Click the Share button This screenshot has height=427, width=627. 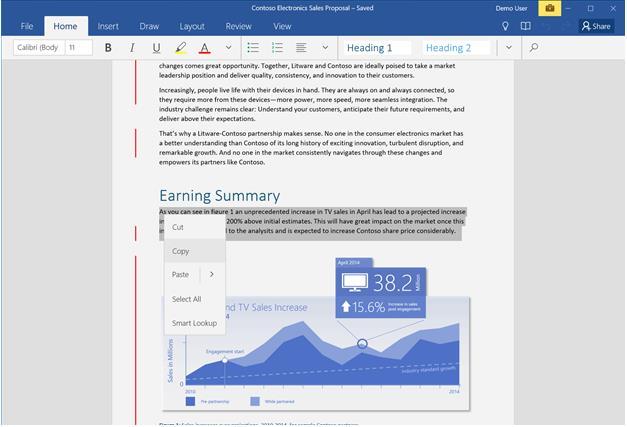coord(596,26)
